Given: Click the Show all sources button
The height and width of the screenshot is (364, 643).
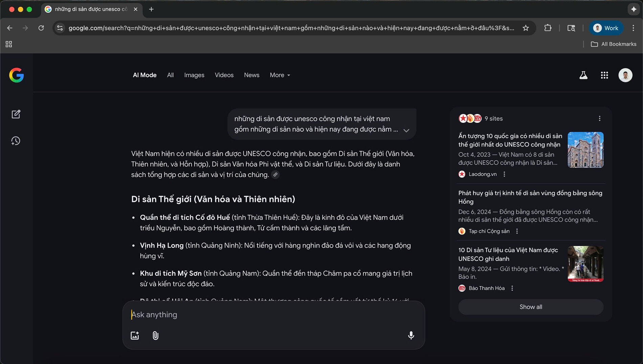Looking at the screenshot, I should (x=530, y=307).
